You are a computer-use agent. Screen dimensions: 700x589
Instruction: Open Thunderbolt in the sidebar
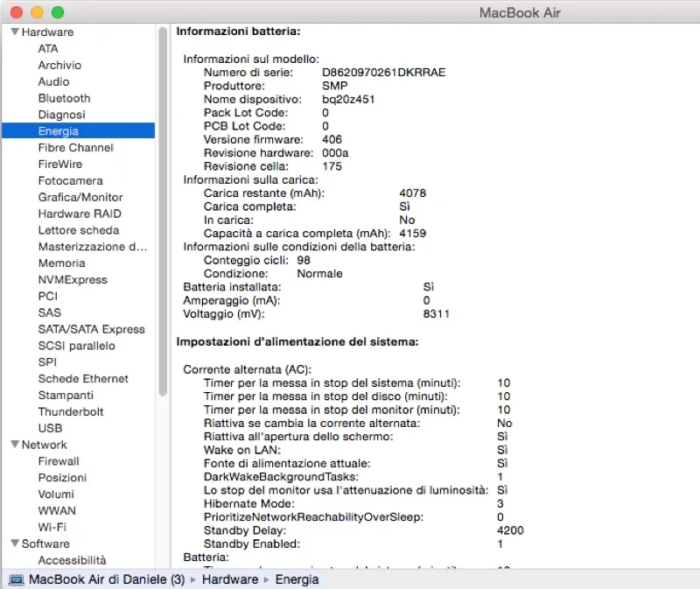(71, 411)
